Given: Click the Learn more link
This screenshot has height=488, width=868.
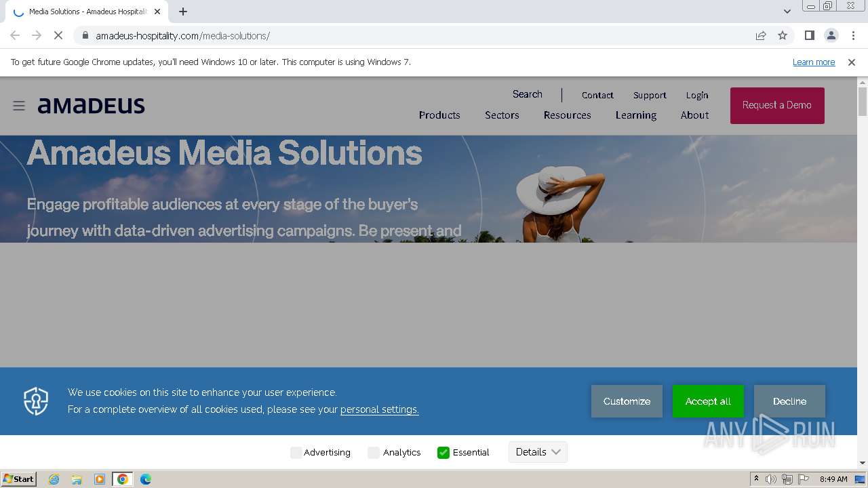Looking at the screenshot, I should tap(814, 62).
